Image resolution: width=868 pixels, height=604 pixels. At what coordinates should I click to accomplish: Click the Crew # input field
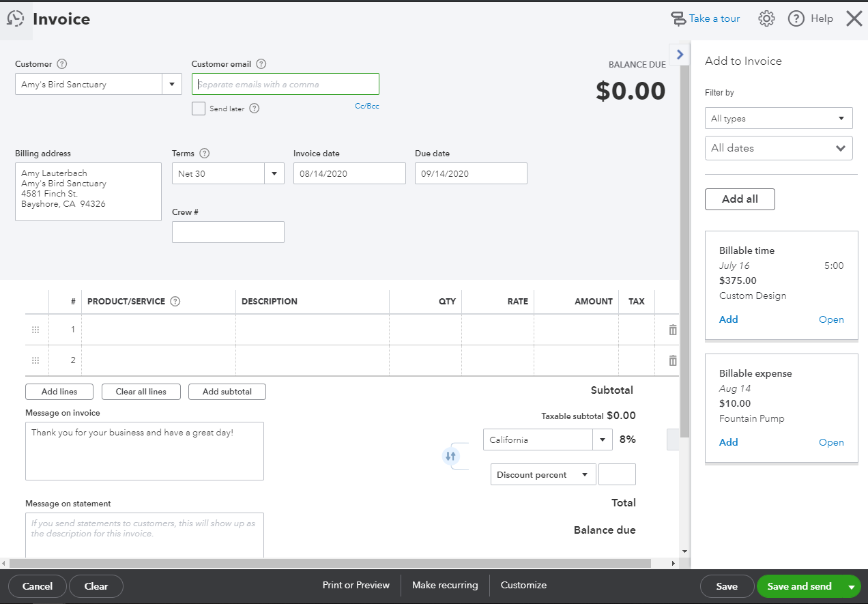click(x=228, y=232)
